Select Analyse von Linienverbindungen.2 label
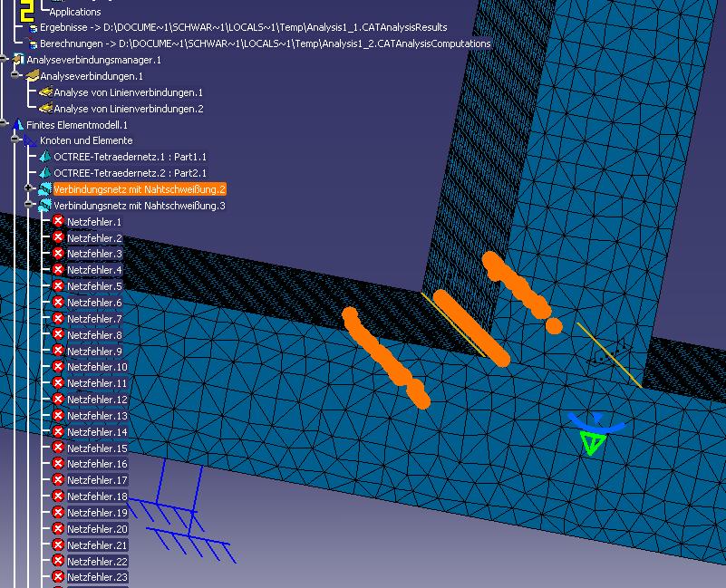The width and height of the screenshot is (726, 588). click(129, 109)
